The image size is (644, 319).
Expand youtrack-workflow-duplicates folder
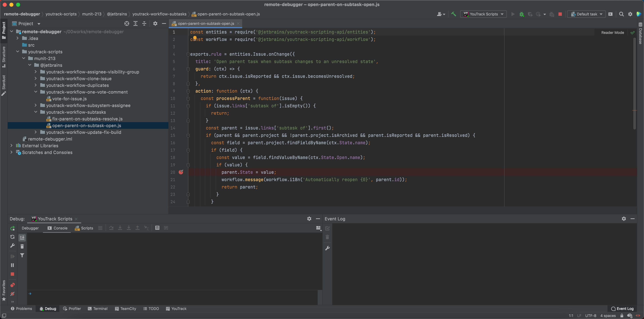[36, 85]
